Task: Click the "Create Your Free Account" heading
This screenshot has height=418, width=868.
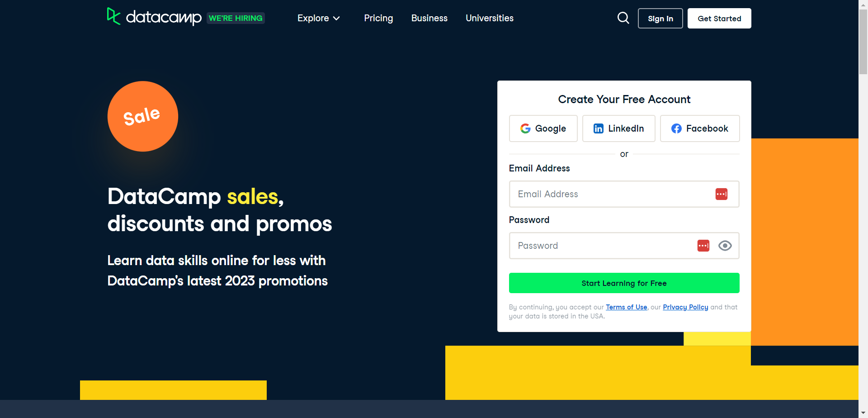Action: pyautogui.click(x=624, y=100)
